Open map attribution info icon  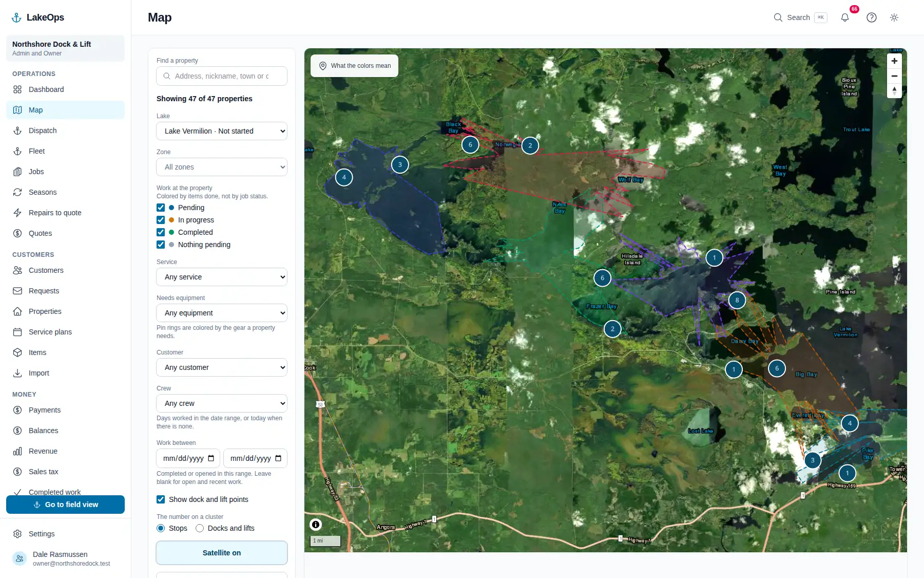(316, 525)
